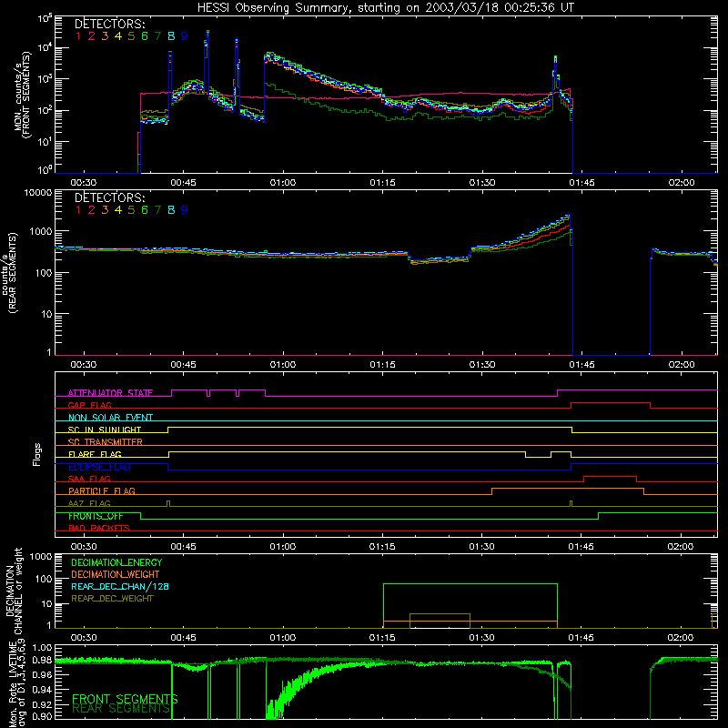Image resolution: width=728 pixels, height=728 pixels.
Task: Click '01:30' time tick under Flags plot
Action: 481,547
